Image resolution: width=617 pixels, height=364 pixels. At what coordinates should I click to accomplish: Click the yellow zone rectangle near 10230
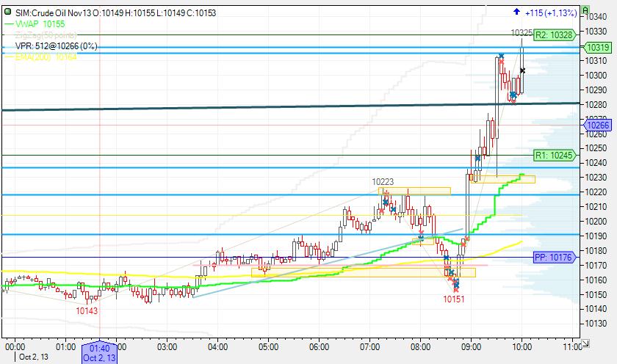pyautogui.click(x=503, y=179)
